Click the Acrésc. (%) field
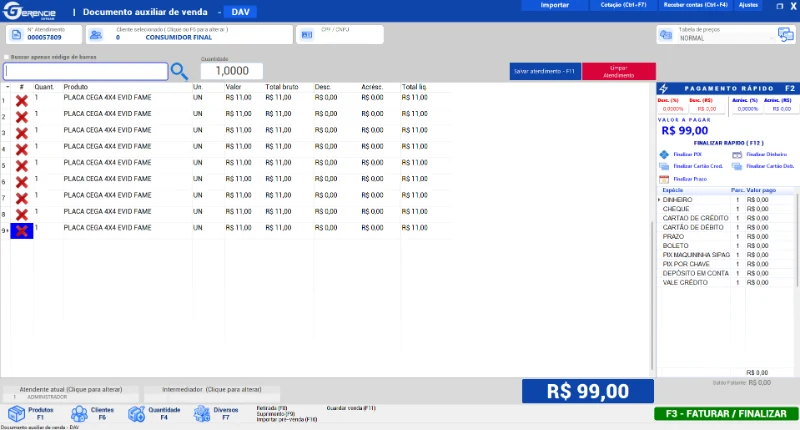This screenshot has width=800, height=430. (x=747, y=109)
